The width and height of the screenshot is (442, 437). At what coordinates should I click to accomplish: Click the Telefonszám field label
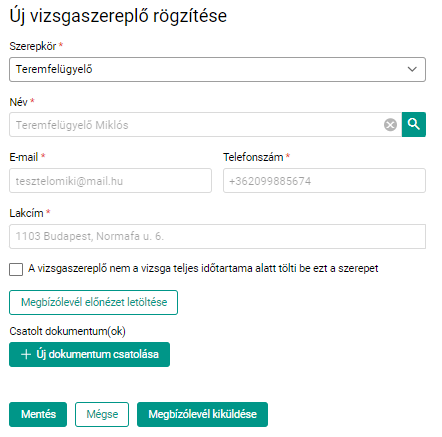point(253,157)
